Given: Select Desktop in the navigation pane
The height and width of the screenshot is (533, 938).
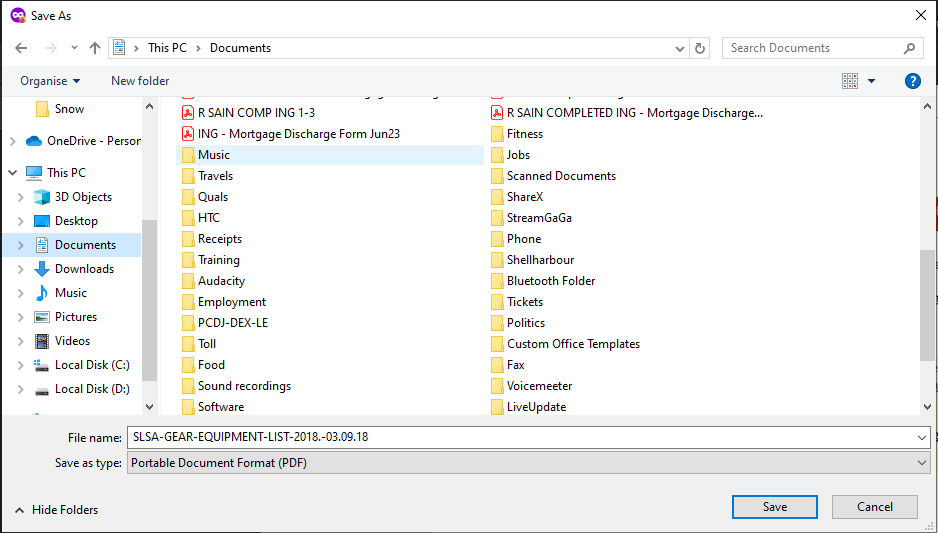Looking at the screenshot, I should [76, 221].
